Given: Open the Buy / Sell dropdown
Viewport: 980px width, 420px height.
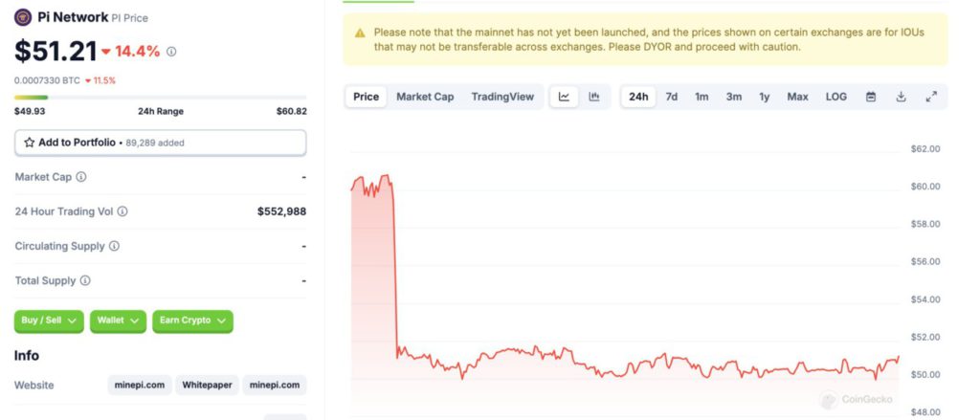Looking at the screenshot, I should [x=49, y=321].
